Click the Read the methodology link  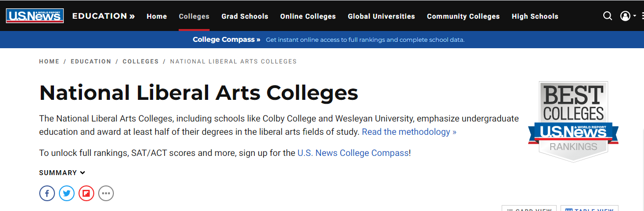[x=409, y=132]
